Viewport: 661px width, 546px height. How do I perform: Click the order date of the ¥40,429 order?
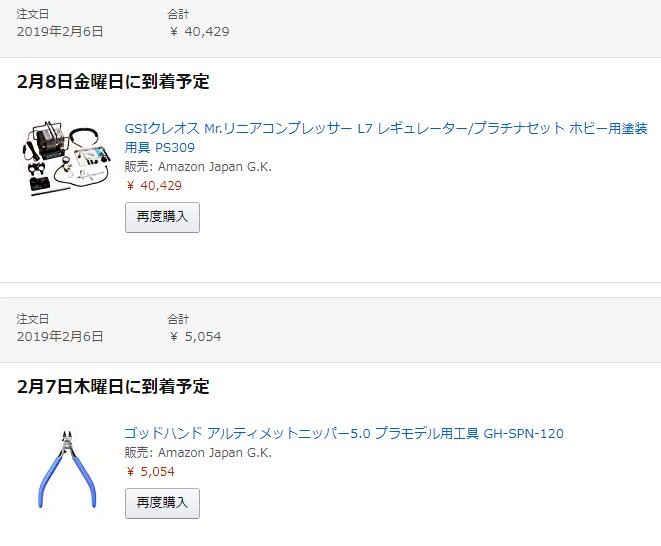(x=60, y=32)
